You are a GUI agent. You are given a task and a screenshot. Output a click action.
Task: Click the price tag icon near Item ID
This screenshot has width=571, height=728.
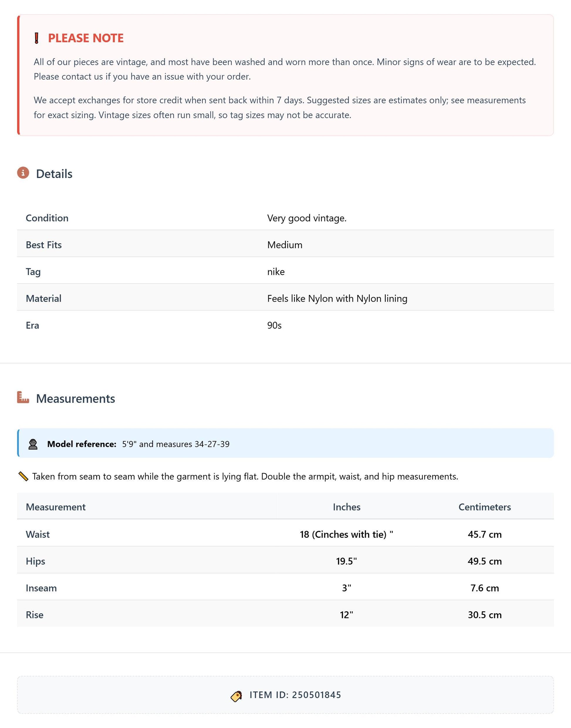point(236,697)
